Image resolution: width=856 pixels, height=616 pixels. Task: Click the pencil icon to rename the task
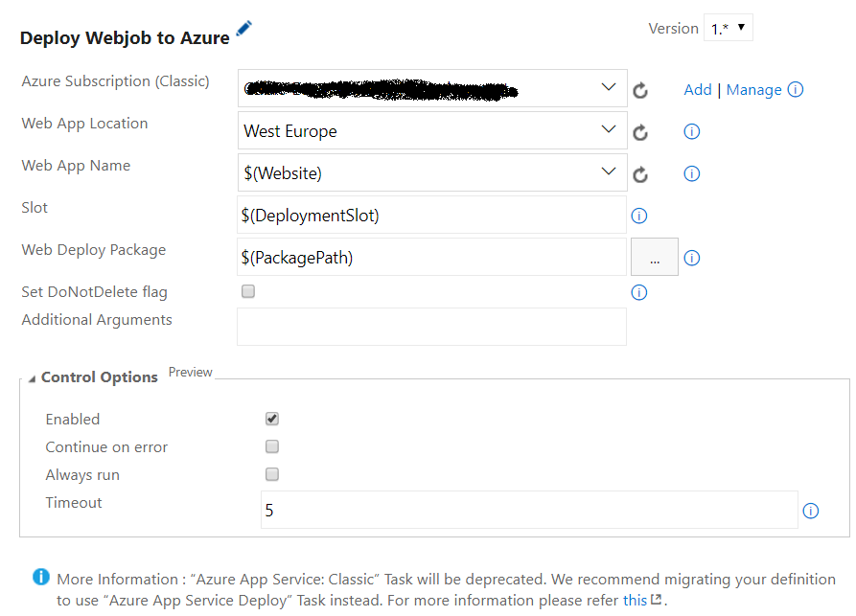coord(244,29)
